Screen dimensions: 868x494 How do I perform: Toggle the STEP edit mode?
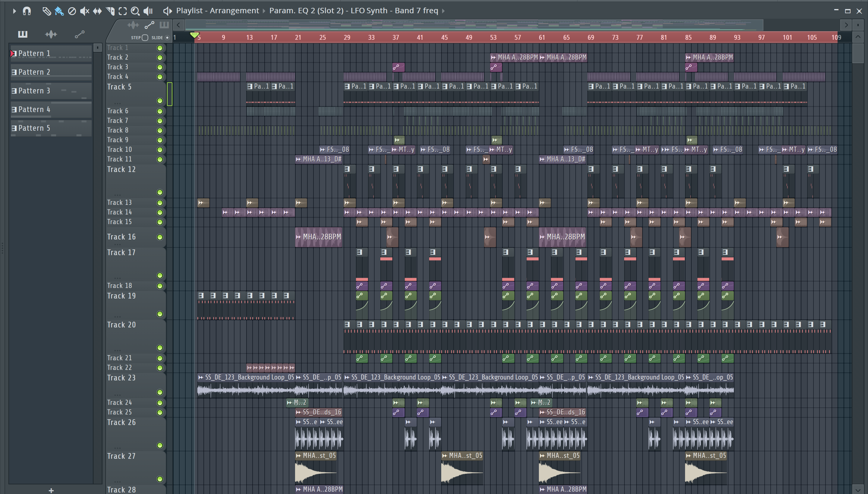pos(145,38)
